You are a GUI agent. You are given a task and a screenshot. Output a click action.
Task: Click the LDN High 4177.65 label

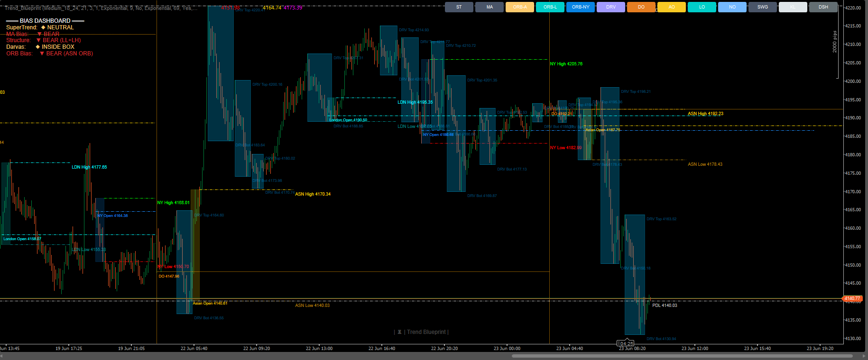point(89,167)
